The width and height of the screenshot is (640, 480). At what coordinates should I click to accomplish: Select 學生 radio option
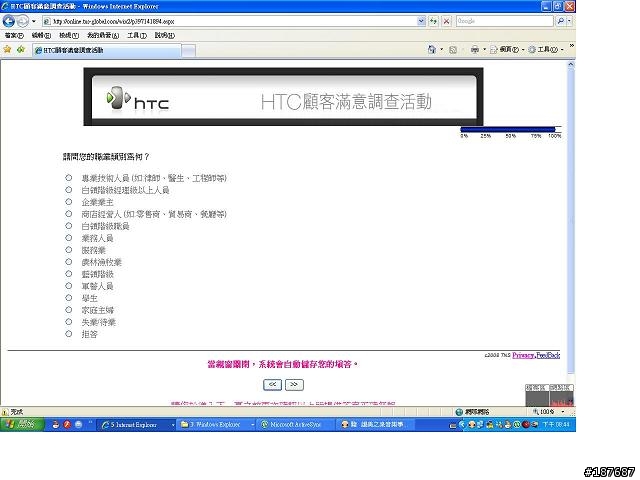coord(69,298)
